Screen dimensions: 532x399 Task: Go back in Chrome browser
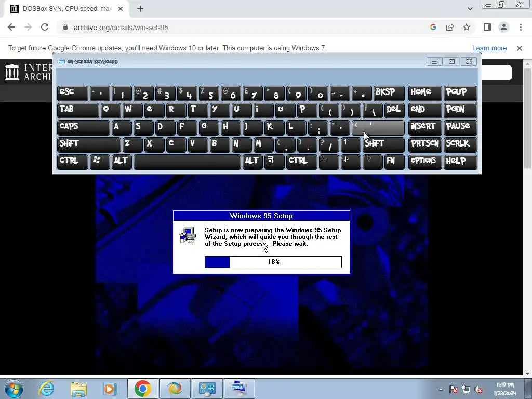tap(11, 27)
